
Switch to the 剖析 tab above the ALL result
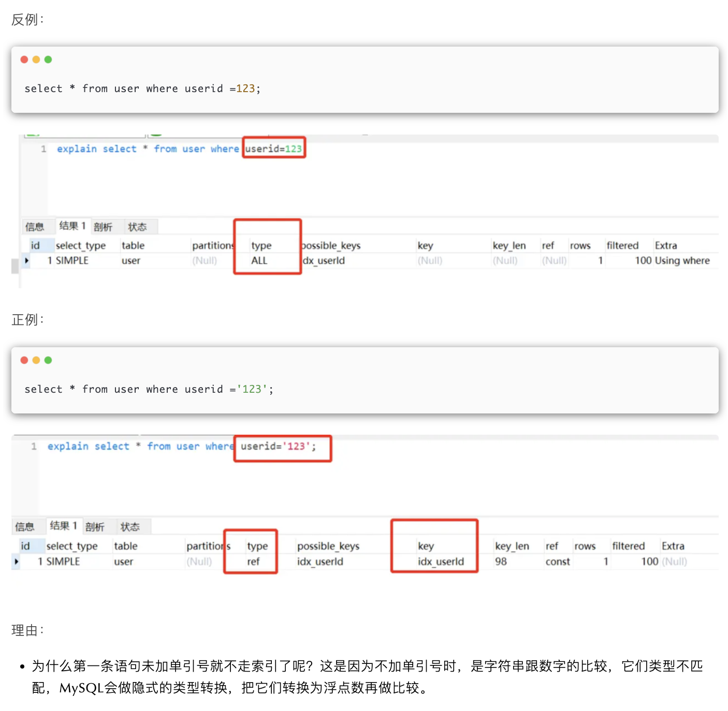pos(103,227)
